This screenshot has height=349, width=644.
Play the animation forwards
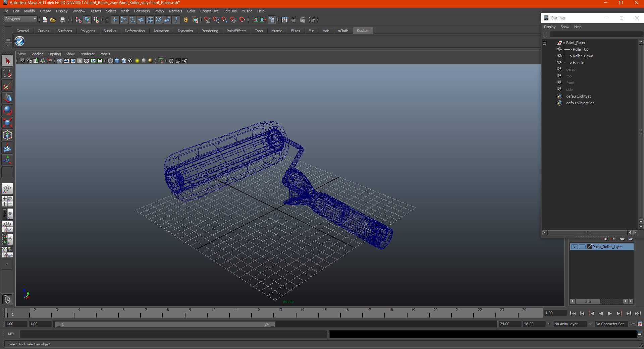coord(610,313)
